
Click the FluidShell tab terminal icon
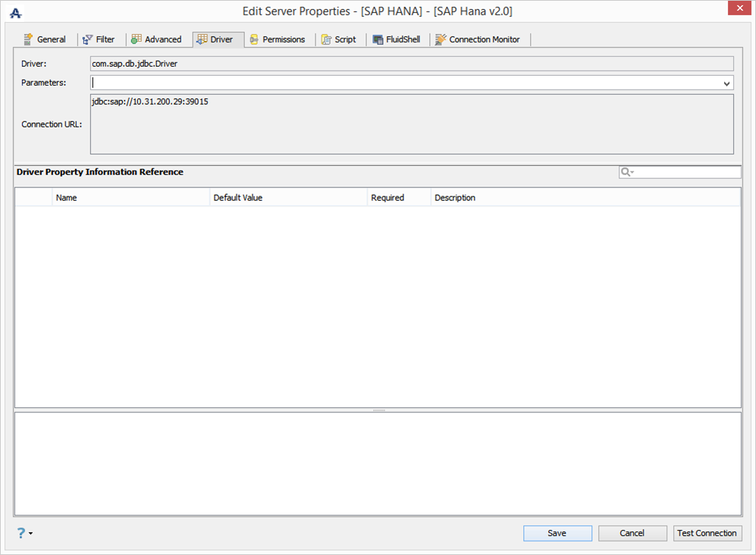378,39
